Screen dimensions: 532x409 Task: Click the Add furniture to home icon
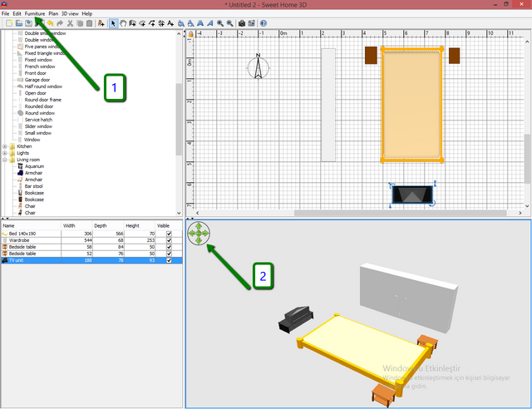tap(101, 23)
